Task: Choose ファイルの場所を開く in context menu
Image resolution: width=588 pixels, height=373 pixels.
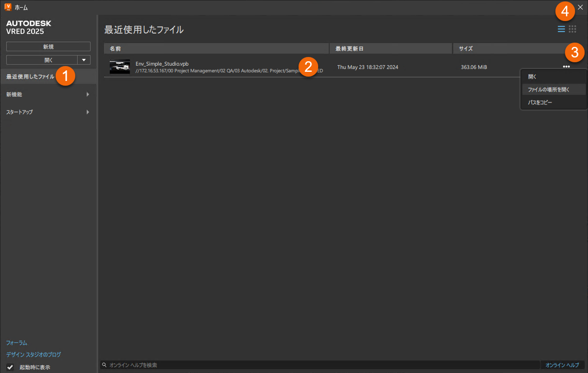Action: [553, 90]
